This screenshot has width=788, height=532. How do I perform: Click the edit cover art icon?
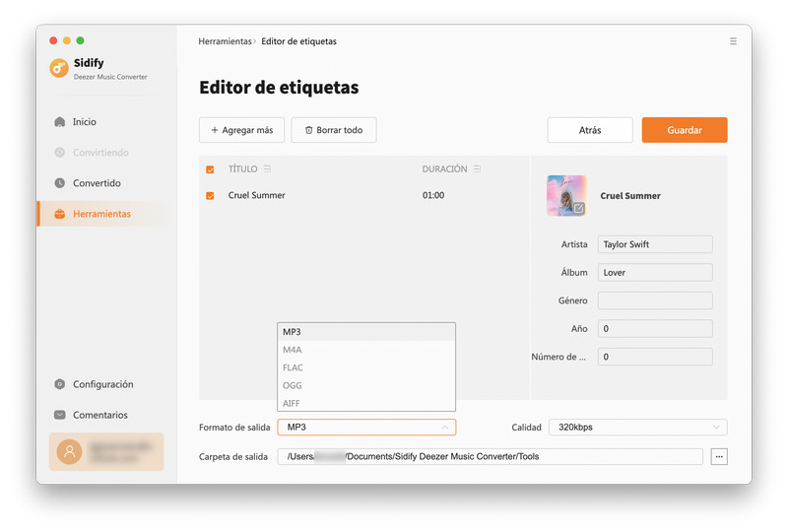(579, 208)
